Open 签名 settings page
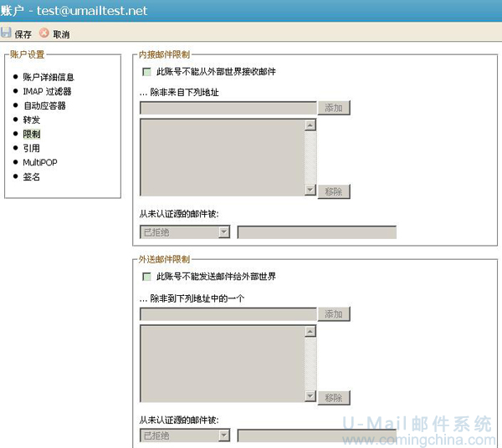This screenshot has height=448, width=502. (32, 177)
